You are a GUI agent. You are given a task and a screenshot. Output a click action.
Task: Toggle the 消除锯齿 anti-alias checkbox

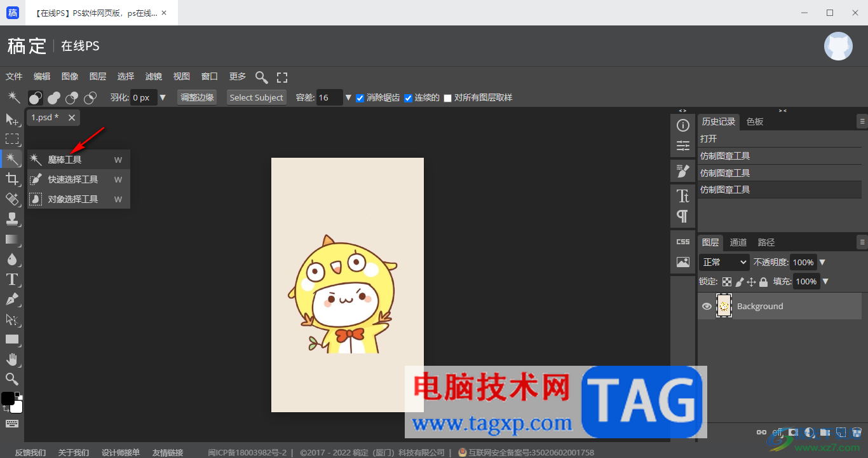(x=360, y=98)
